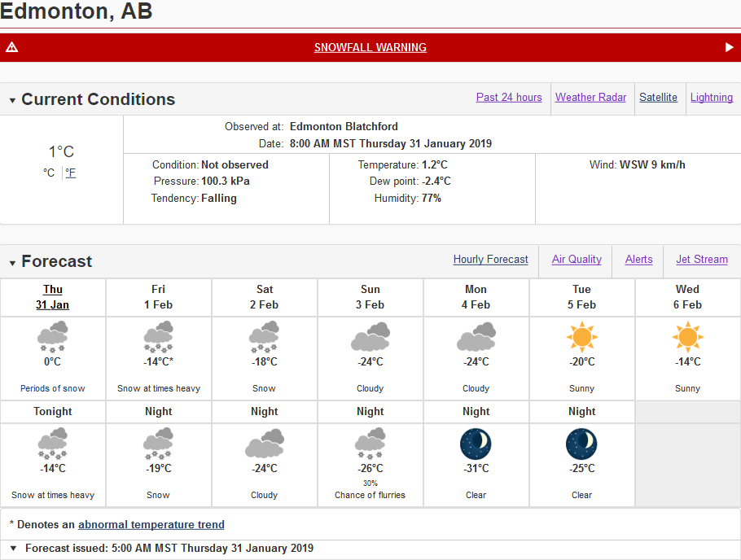Select the °C temperature unit
741x560 pixels.
pyautogui.click(x=49, y=173)
